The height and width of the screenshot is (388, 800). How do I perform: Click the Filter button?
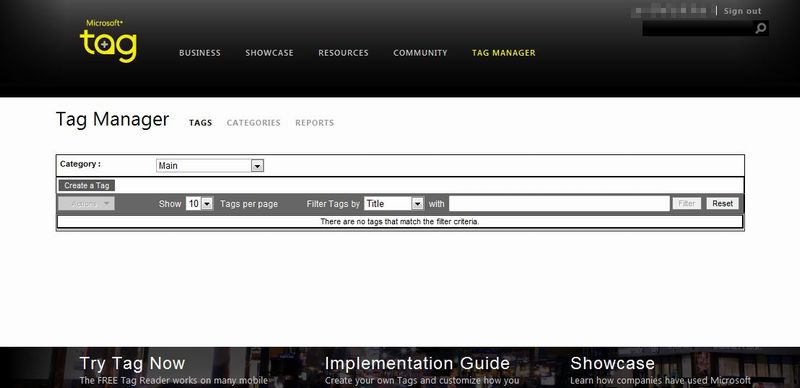tap(687, 204)
